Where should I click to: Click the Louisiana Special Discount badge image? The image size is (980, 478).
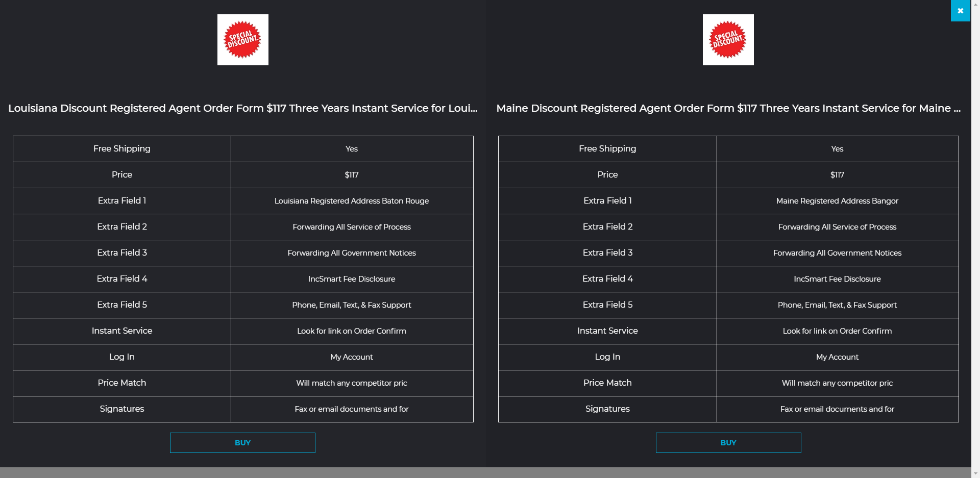(x=242, y=40)
